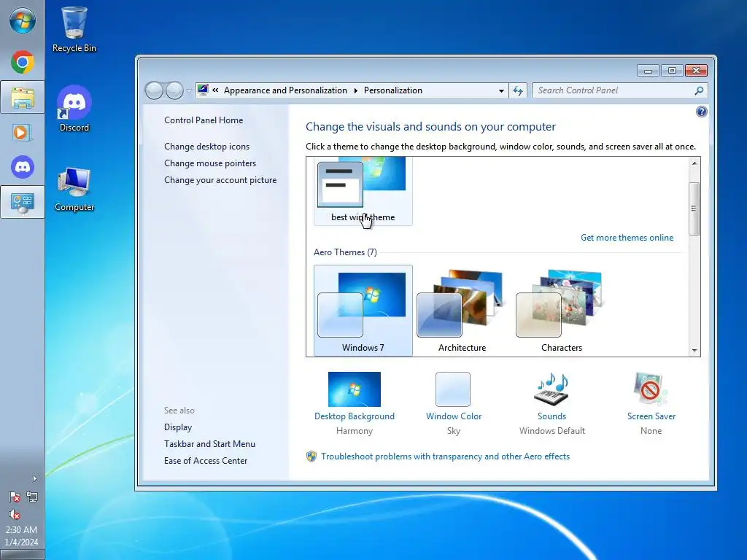Image resolution: width=747 pixels, height=560 pixels.
Task: Click the Show desktop strip below the date
Action: pyautogui.click(x=23, y=555)
